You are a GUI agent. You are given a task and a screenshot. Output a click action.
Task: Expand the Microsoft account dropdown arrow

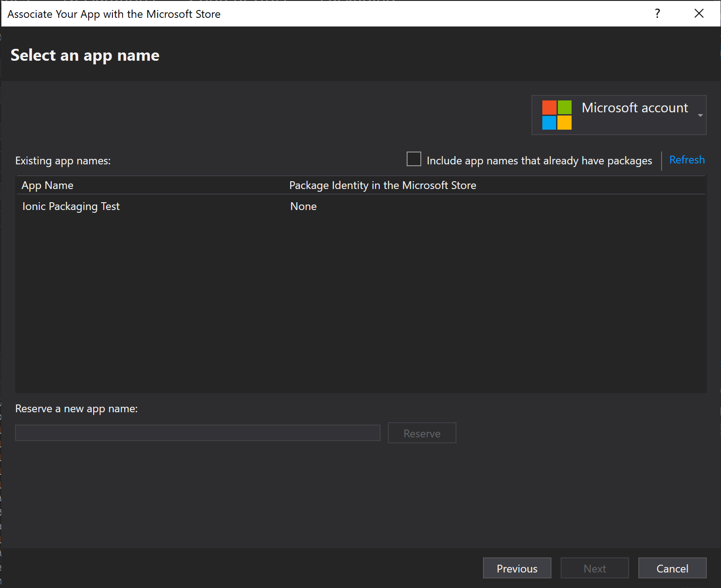pos(700,115)
